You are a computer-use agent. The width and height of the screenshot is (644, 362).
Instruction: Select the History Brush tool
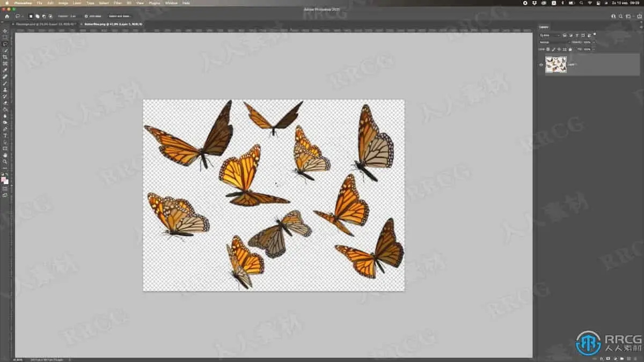pos(5,96)
